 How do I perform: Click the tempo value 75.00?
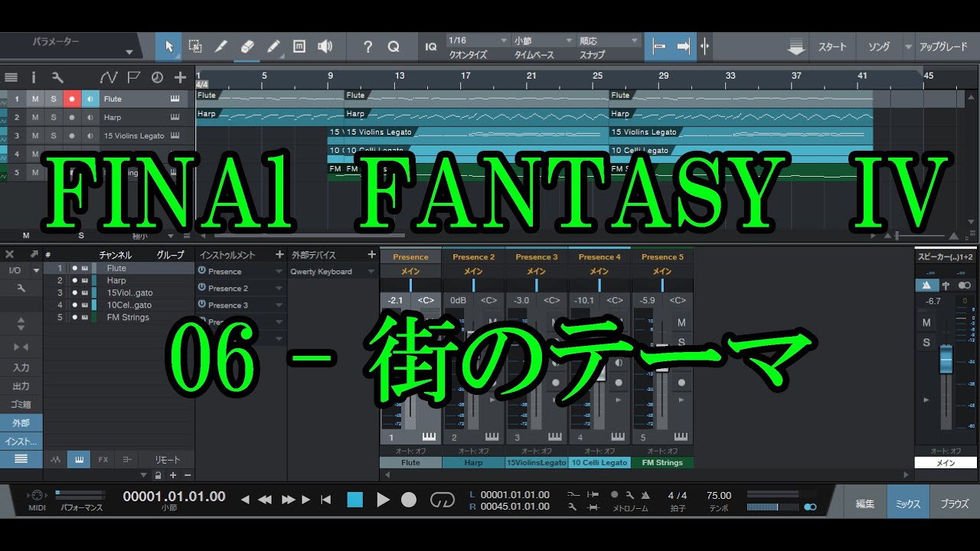pos(719,496)
